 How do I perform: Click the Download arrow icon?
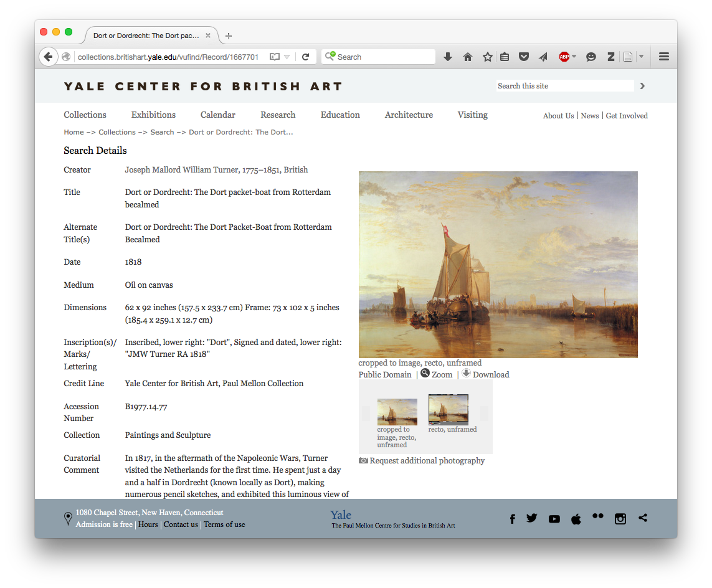click(x=467, y=373)
